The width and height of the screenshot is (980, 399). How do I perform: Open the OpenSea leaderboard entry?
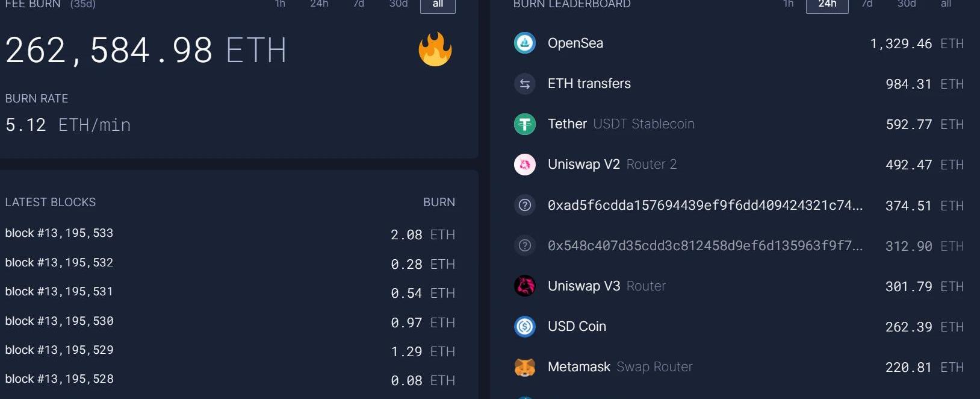[x=575, y=43]
